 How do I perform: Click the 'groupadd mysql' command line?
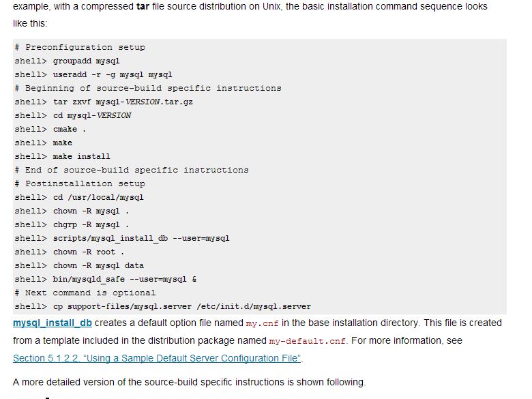86,61
